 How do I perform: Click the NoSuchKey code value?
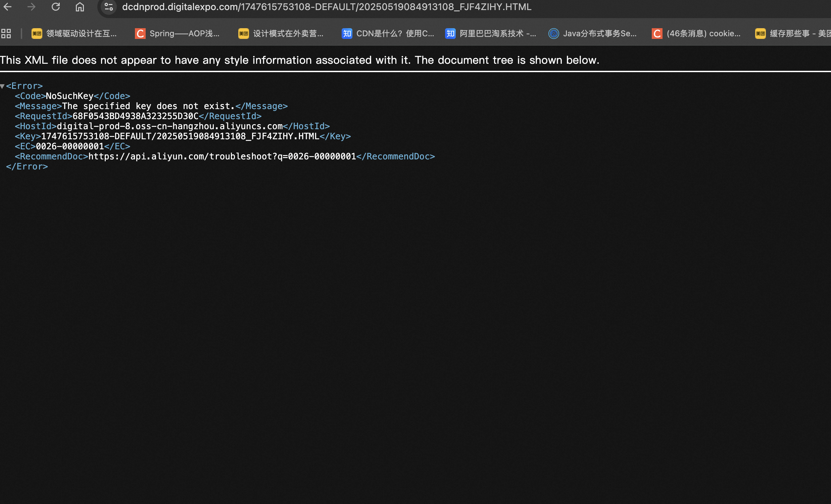point(69,96)
